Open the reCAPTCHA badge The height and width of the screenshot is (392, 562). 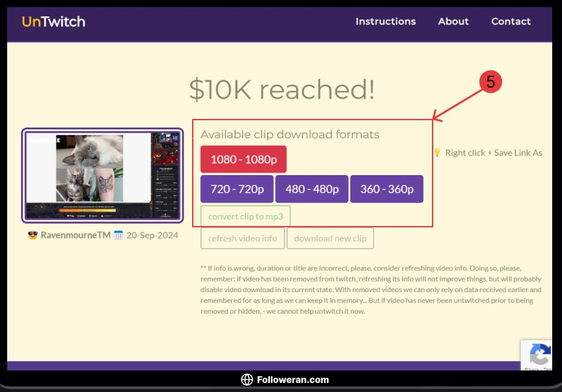(538, 355)
